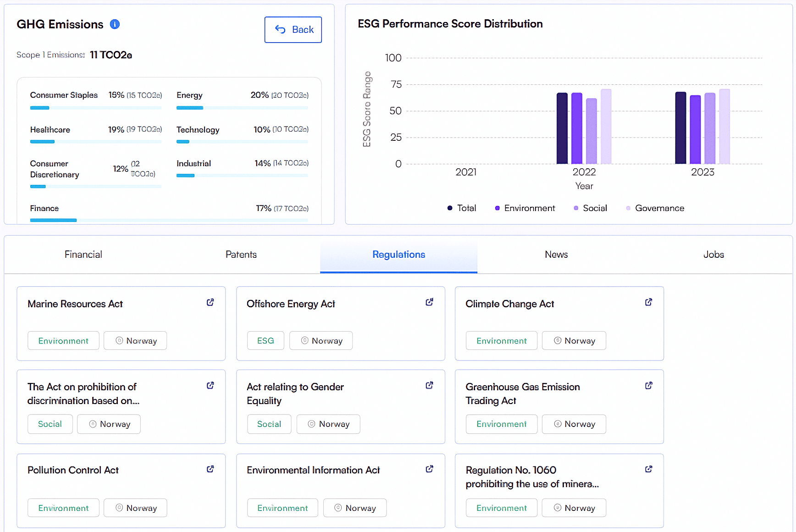Click the Healthcare emissions progress bar
Screen dimensions: 796x532
coord(96,142)
